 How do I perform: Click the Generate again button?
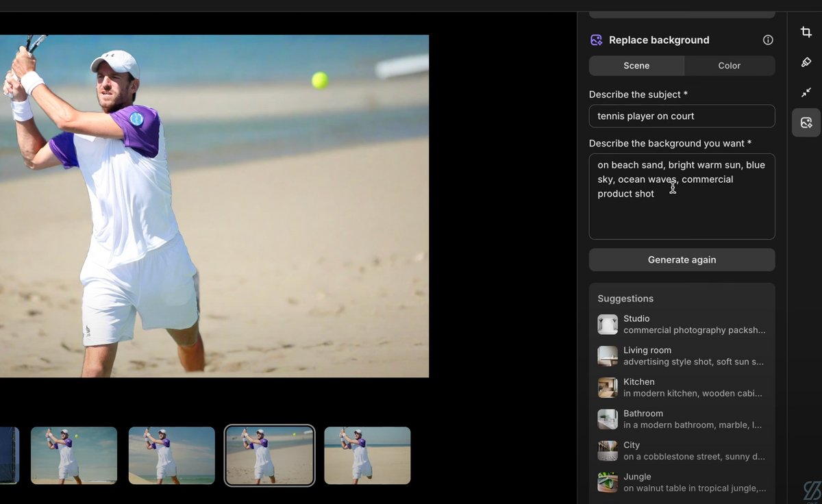[x=682, y=260]
